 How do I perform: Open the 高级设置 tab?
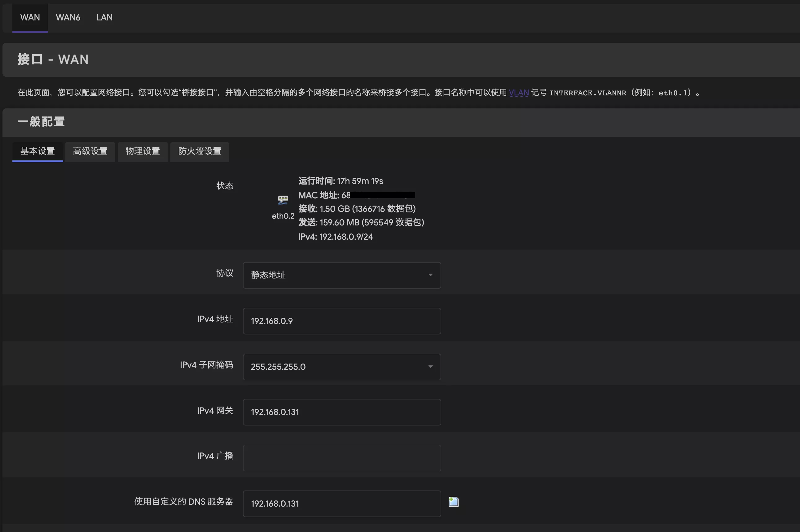[x=90, y=151]
